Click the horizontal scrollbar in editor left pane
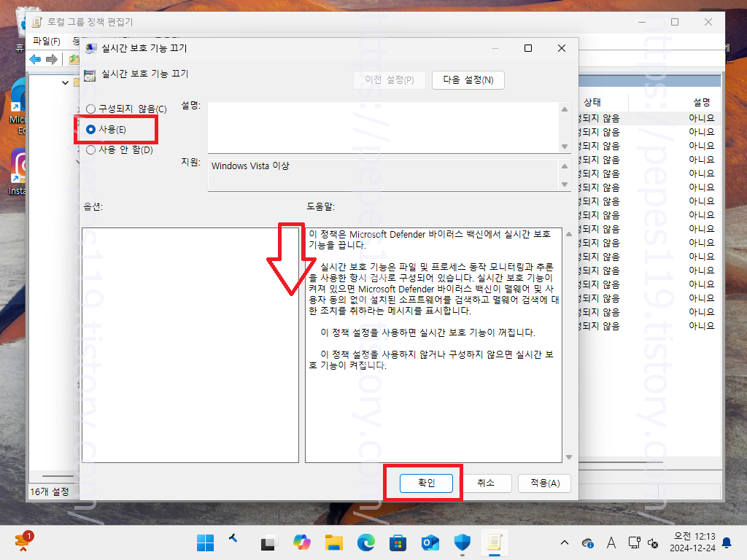 point(58,475)
